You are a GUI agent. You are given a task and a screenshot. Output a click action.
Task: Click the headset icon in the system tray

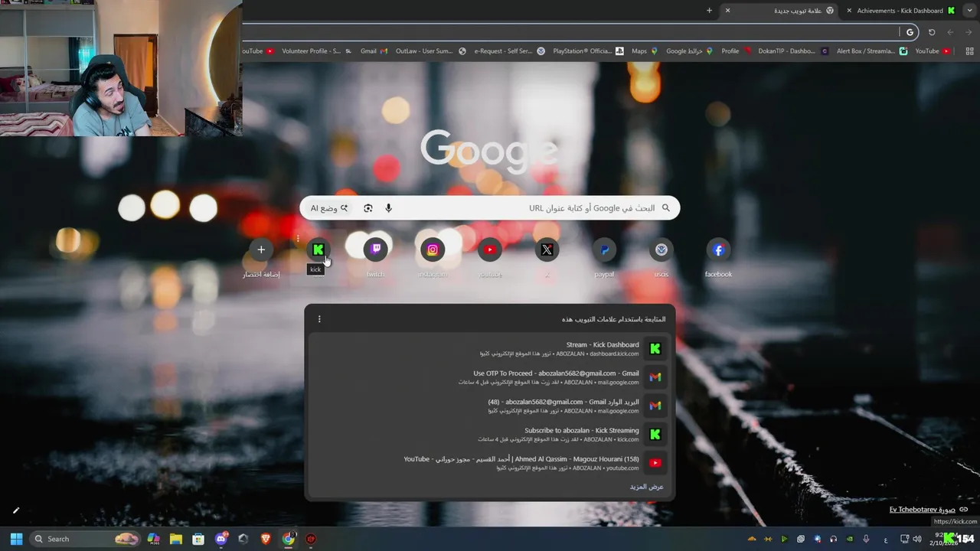point(834,539)
